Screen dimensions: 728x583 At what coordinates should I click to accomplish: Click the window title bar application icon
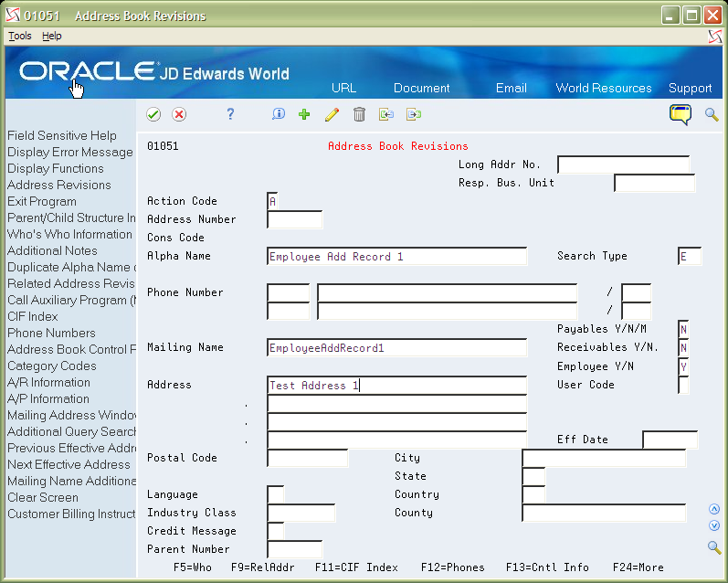pos(13,16)
